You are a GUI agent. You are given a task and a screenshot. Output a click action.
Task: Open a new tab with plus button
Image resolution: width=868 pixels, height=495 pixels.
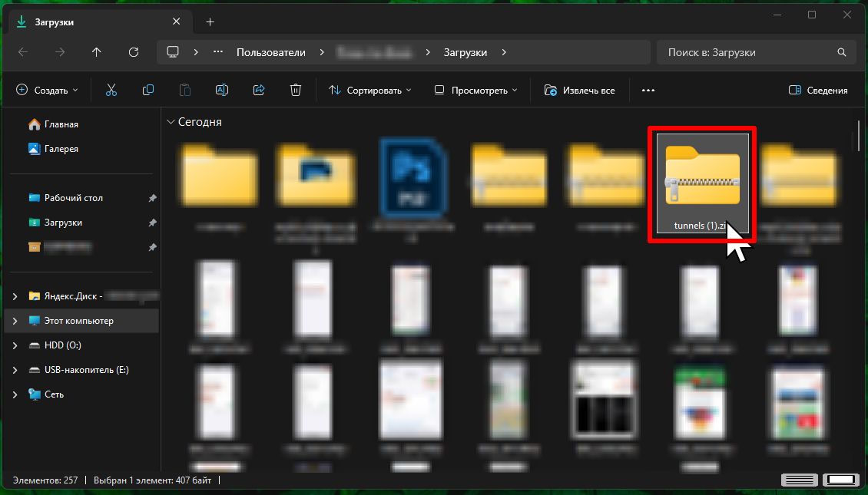[x=210, y=22]
